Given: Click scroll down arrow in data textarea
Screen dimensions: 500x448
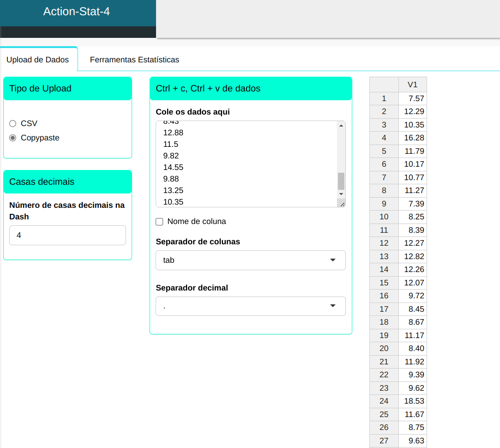Looking at the screenshot, I should tap(341, 194).
